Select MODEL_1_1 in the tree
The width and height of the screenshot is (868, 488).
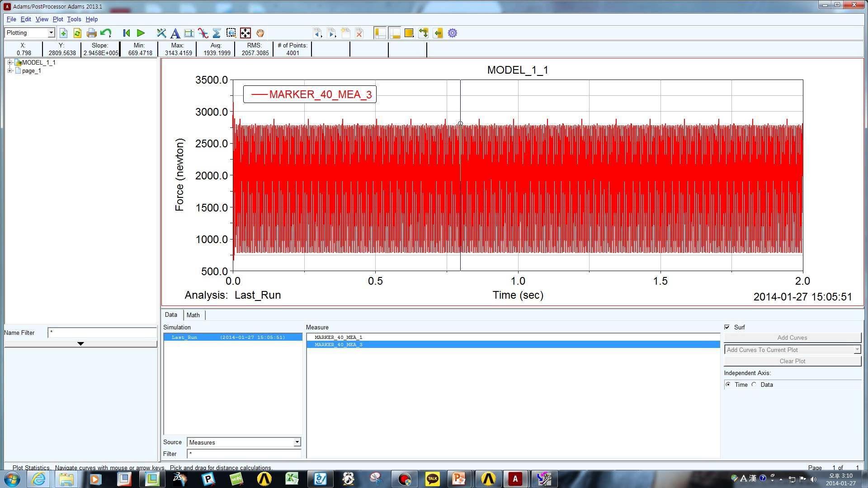[x=38, y=62]
